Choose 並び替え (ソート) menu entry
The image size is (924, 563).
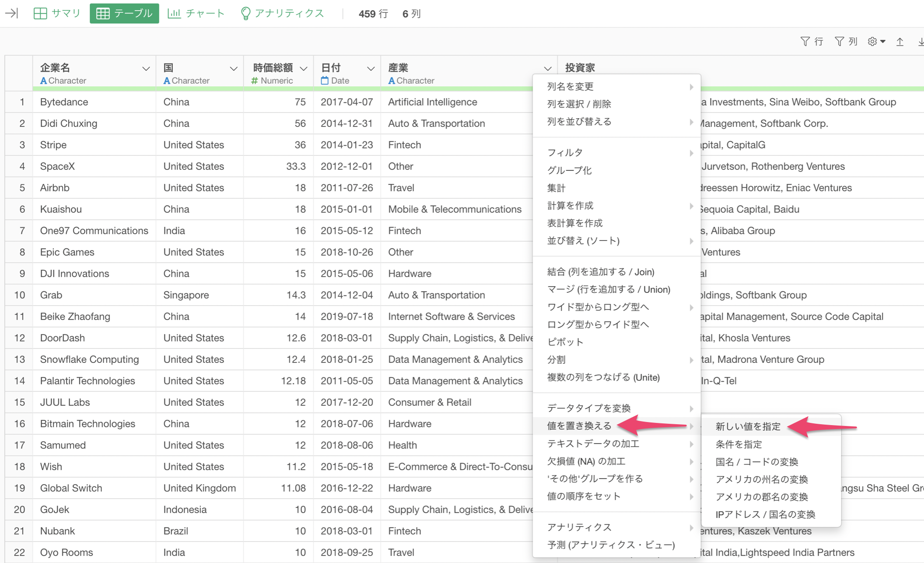616,240
